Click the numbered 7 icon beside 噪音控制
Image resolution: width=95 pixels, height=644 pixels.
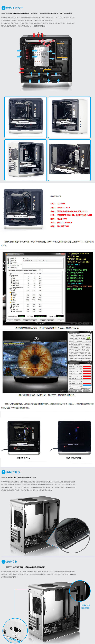[3, 561]
